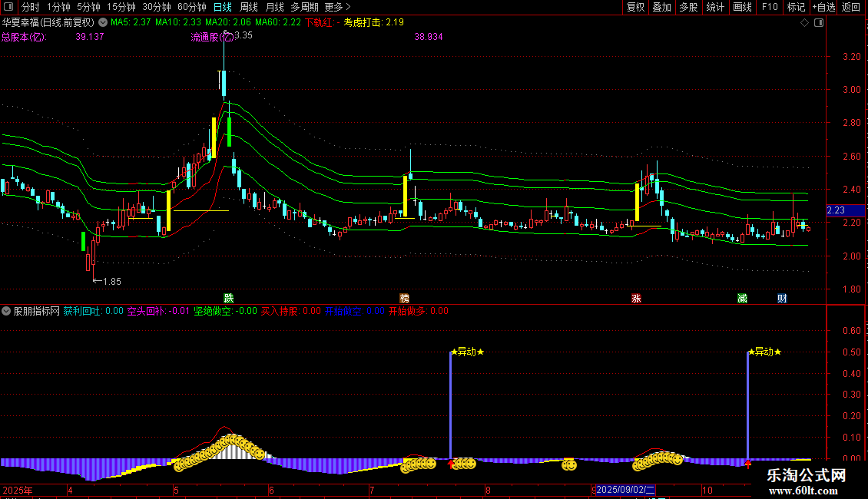The width and height of the screenshot is (868, 499).
Task: Click the 复权 adjustment button
Action: (x=635, y=7)
